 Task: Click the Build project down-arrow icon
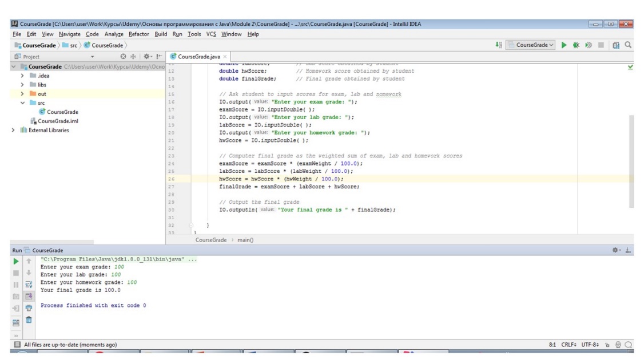(x=499, y=45)
